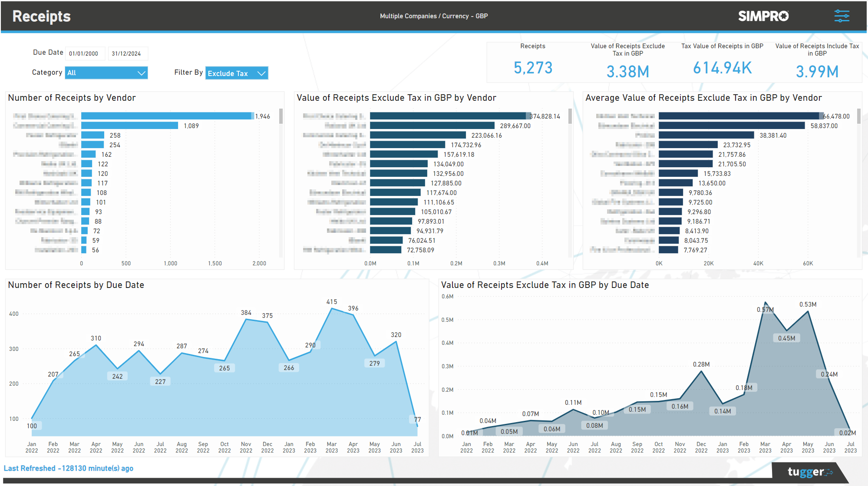Click the 0.11M data label for Jun 2022
This screenshot has height=486, width=868.
click(x=573, y=403)
